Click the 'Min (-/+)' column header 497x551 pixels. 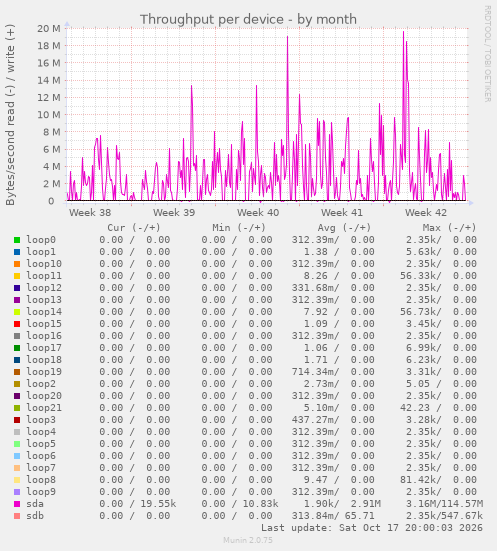point(239,228)
